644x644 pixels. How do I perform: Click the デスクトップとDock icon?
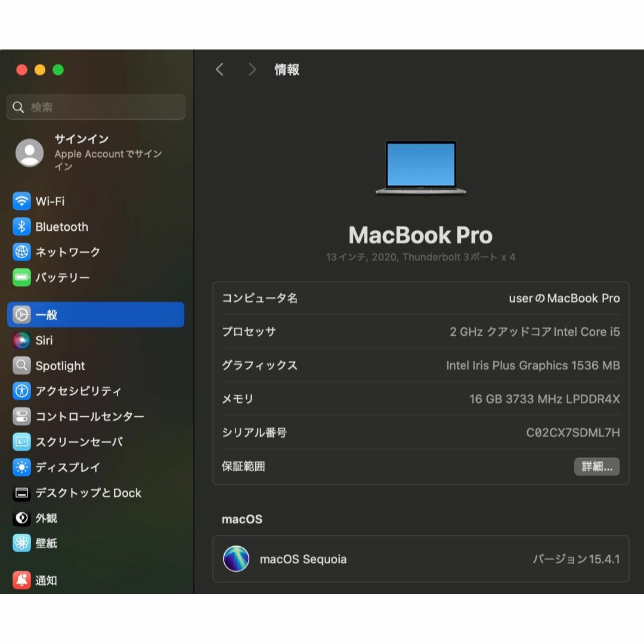coord(21,493)
